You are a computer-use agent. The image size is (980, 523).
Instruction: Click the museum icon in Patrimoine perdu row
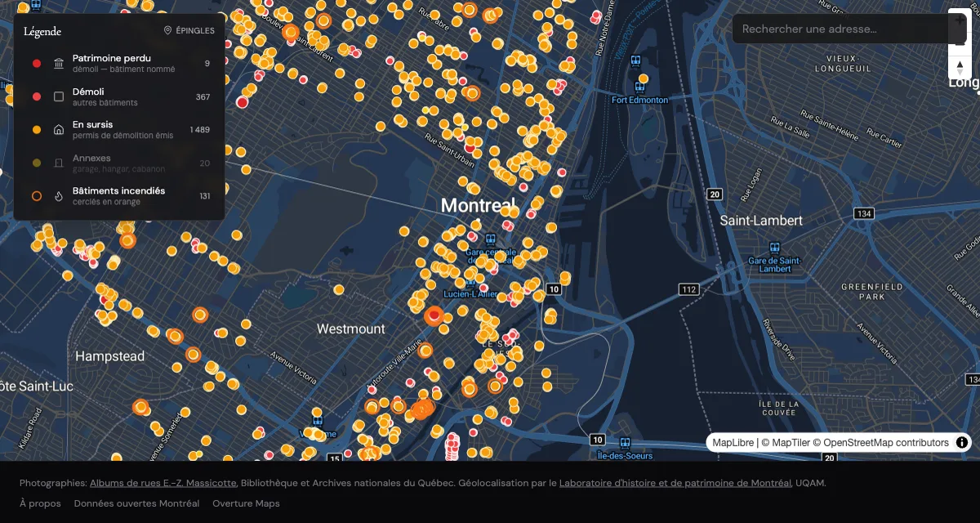coord(59,64)
